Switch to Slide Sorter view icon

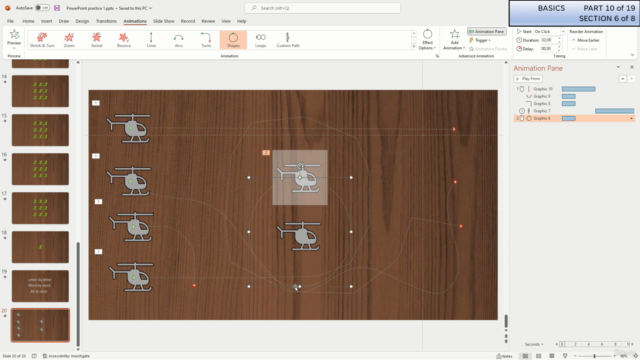538,356
